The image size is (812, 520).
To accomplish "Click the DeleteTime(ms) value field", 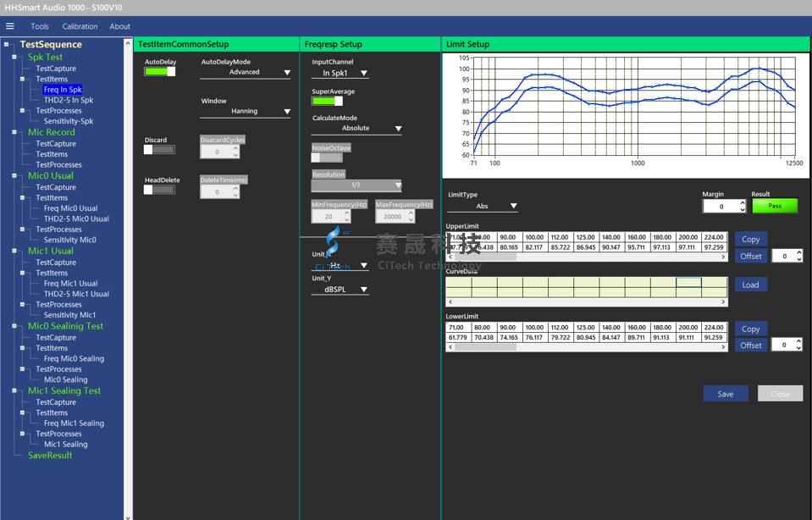I will (x=217, y=191).
